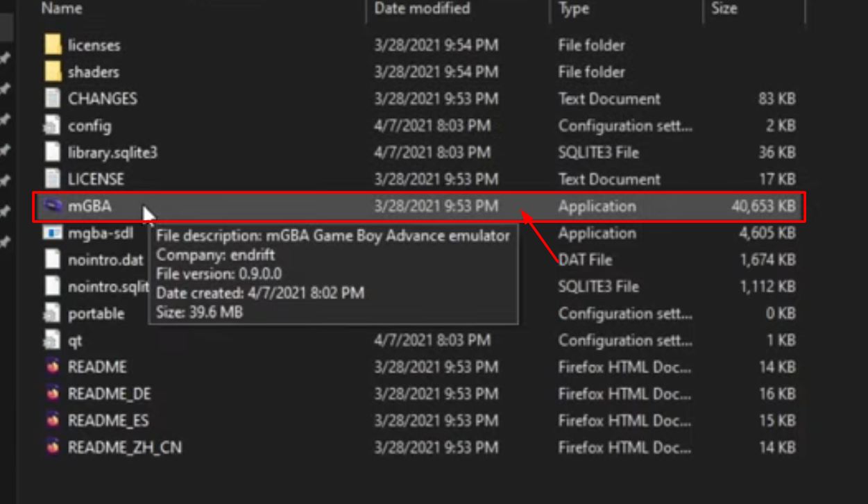Sort files by Name column header
Screen dimensions: 868x504
(62, 9)
